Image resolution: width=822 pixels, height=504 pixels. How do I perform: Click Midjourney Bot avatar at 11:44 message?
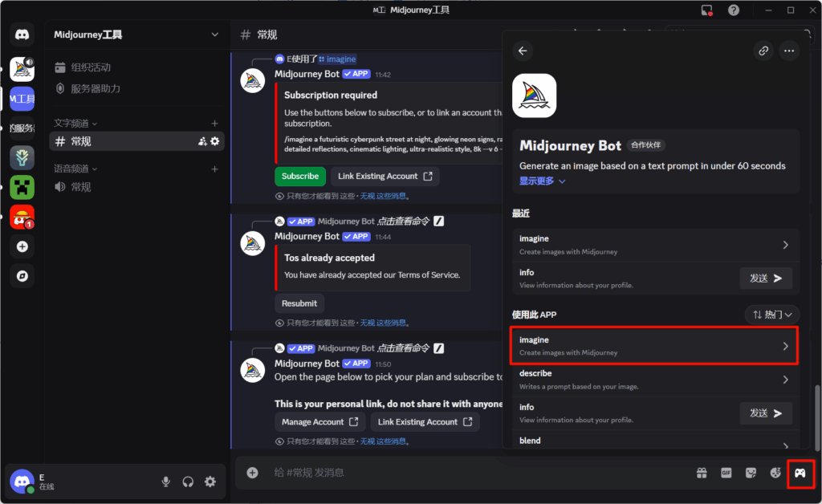pos(253,244)
